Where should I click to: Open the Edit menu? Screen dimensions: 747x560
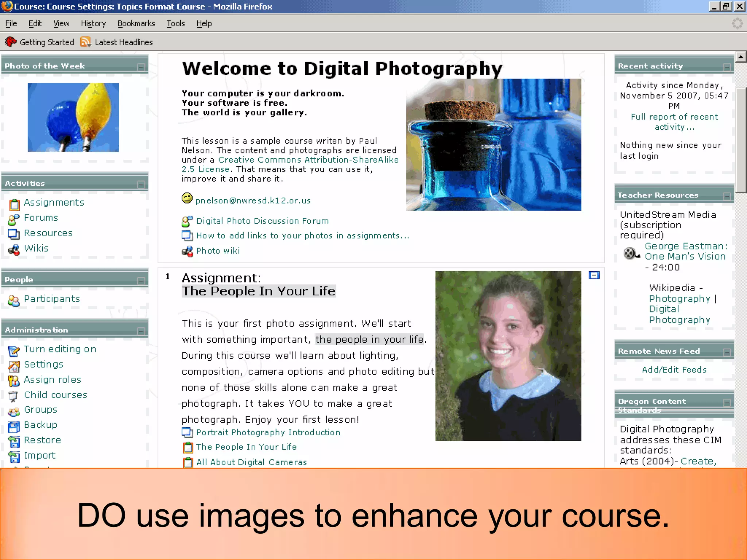(x=35, y=23)
